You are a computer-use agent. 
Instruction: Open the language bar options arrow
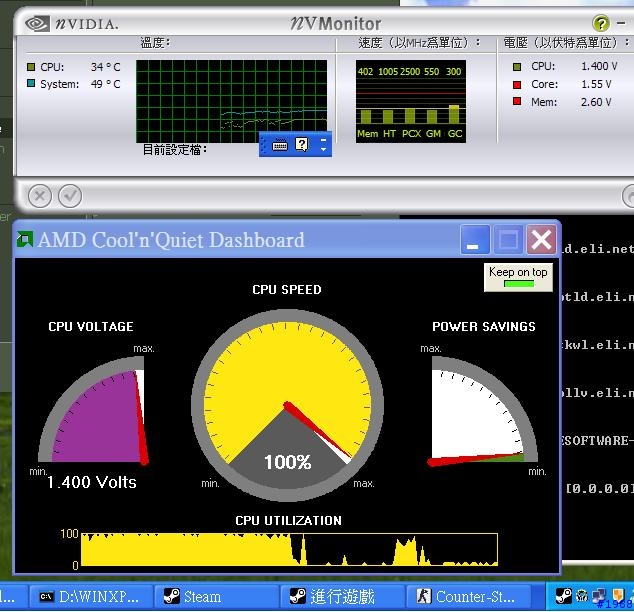tap(323, 149)
